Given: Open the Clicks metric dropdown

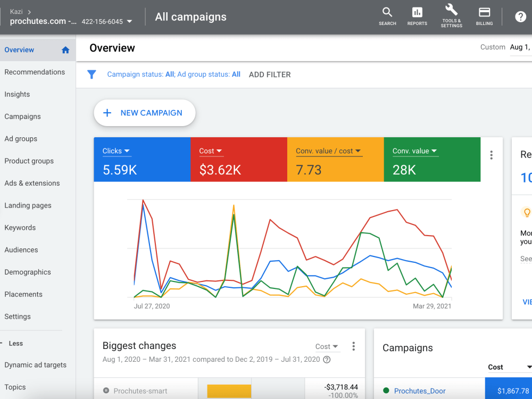Looking at the screenshot, I should point(116,151).
